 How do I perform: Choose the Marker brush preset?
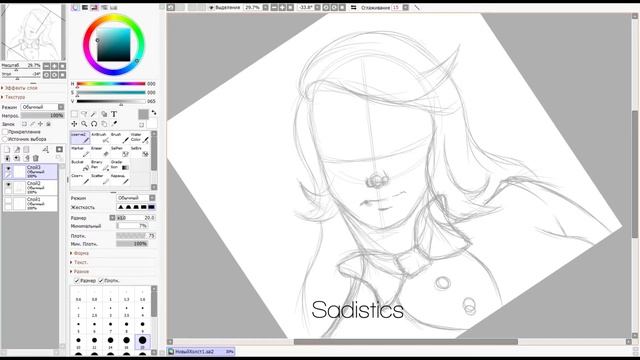point(80,151)
